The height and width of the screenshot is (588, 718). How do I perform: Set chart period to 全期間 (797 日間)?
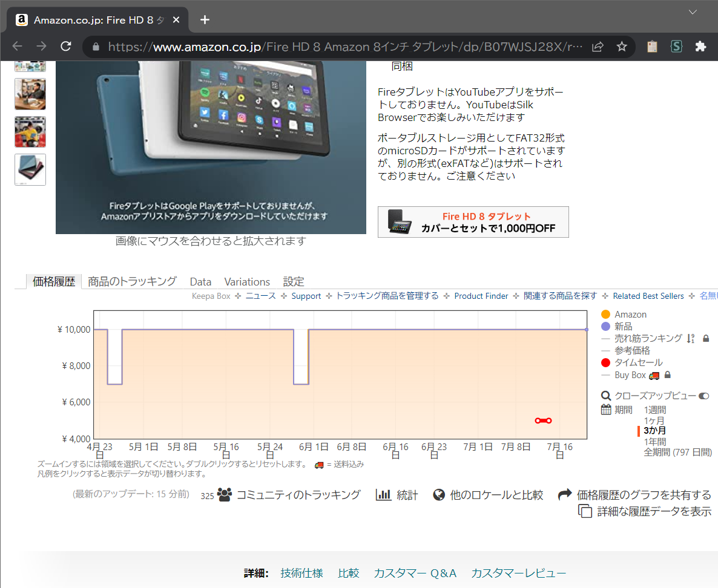coord(677,452)
